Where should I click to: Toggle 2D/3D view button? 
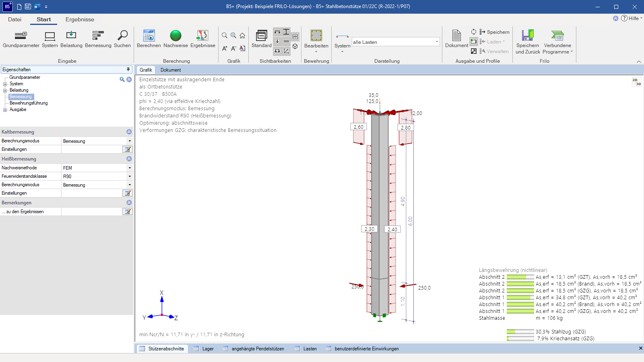coord(637,82)
